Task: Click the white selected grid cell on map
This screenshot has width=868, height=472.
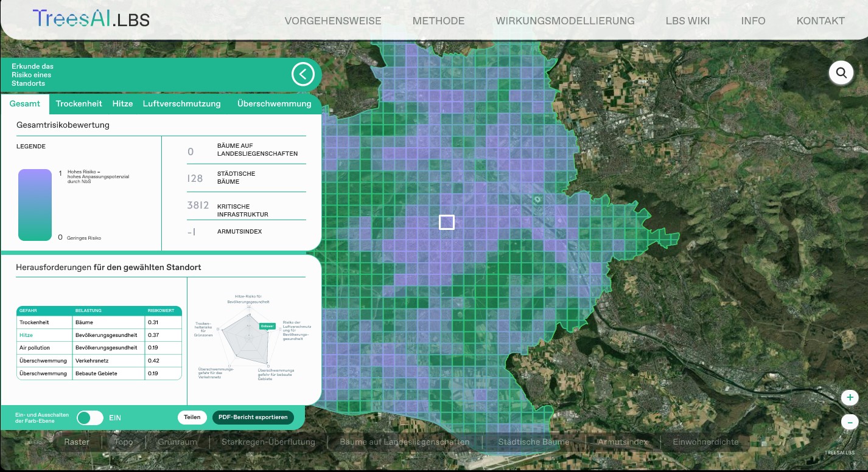Action: (447, 222)
